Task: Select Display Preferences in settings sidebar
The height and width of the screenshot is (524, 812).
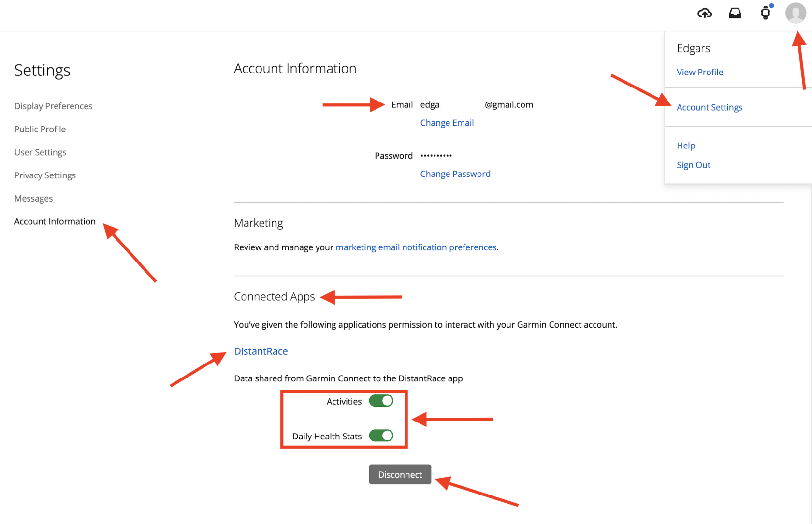Action: pos(53,106)
